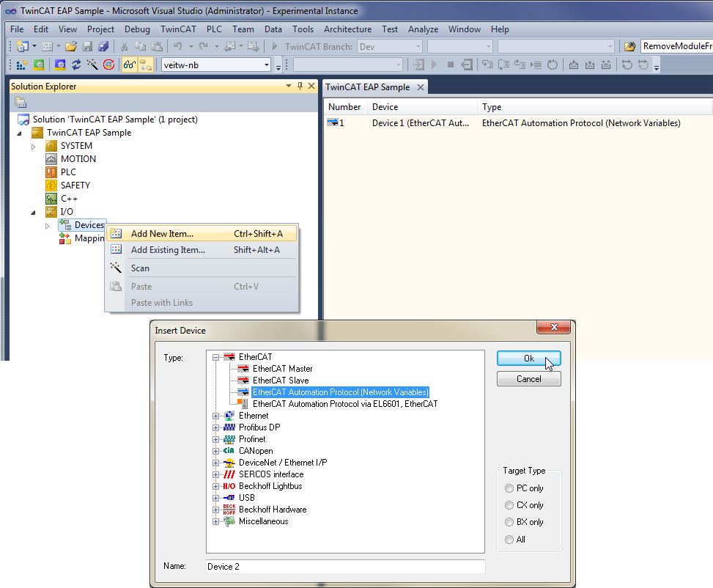This screenshot has width=713, height=588.
Task: Click Ok in Insert Device dialog
Action: tap(529, 359)
